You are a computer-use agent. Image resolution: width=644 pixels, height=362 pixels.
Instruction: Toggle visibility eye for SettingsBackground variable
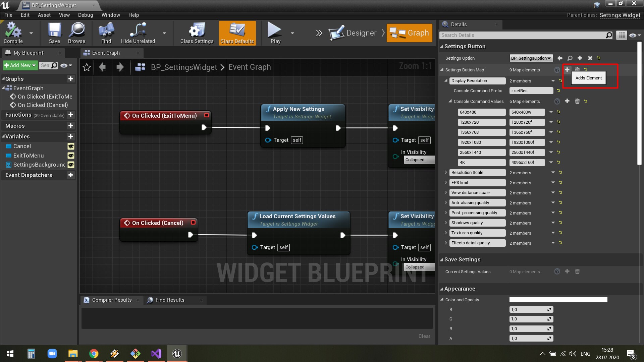71,165
